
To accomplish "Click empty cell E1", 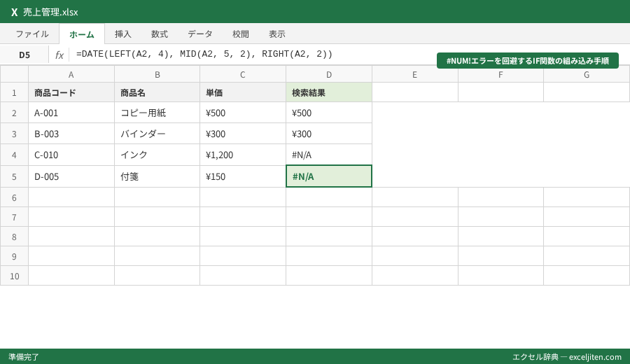I will 414,92.
